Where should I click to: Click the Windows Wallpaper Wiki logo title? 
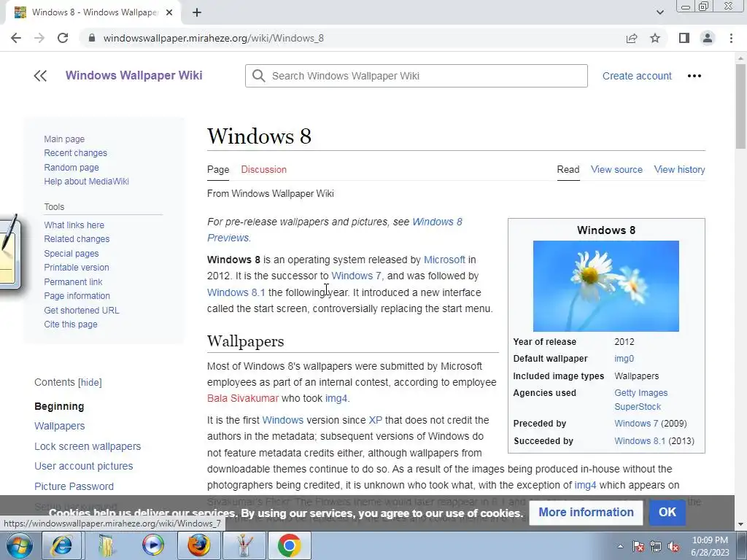(x=134, y=75)
